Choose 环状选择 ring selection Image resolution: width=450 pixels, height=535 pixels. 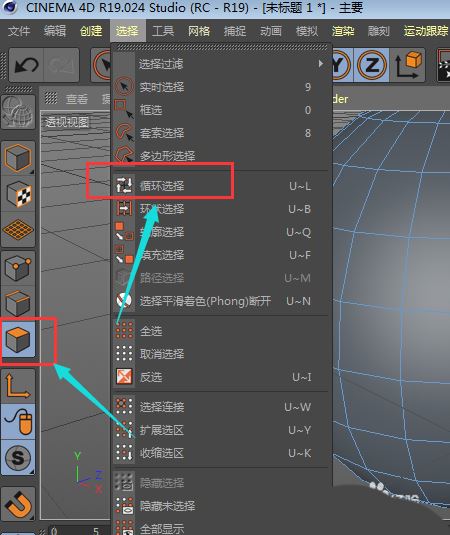[221, 209]
